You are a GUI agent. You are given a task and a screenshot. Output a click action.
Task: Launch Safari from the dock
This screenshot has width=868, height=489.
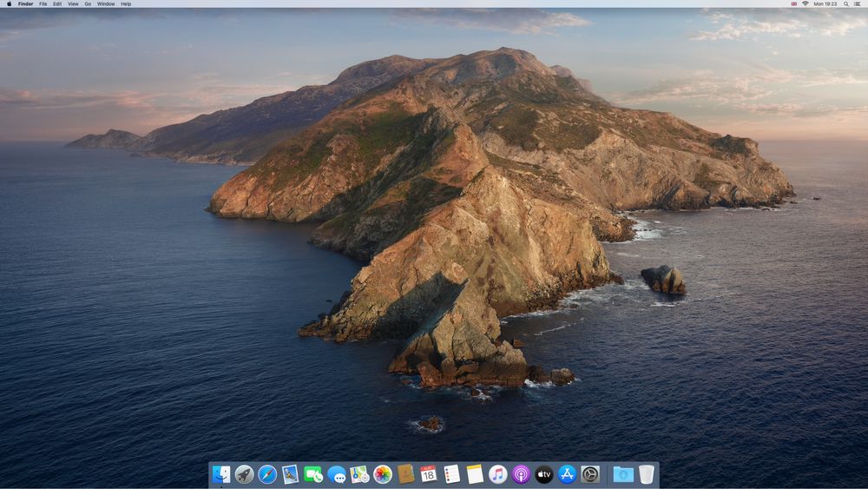pyautogui.click(x=267, y=474)
